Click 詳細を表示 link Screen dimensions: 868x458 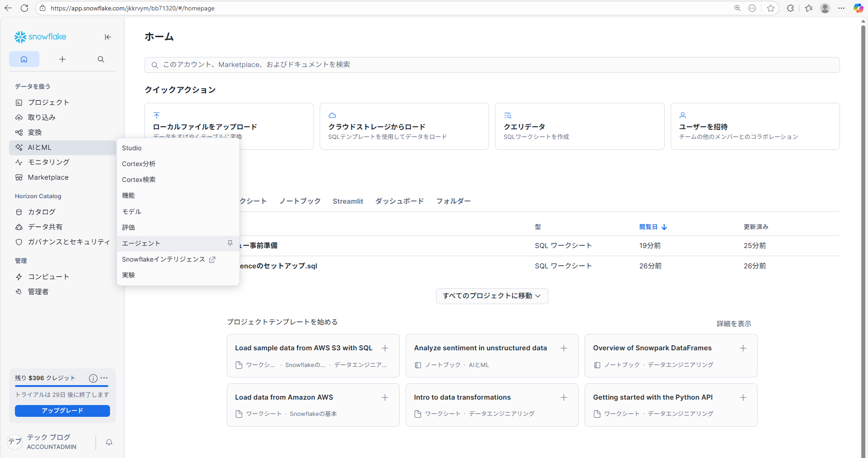point(734,324)
